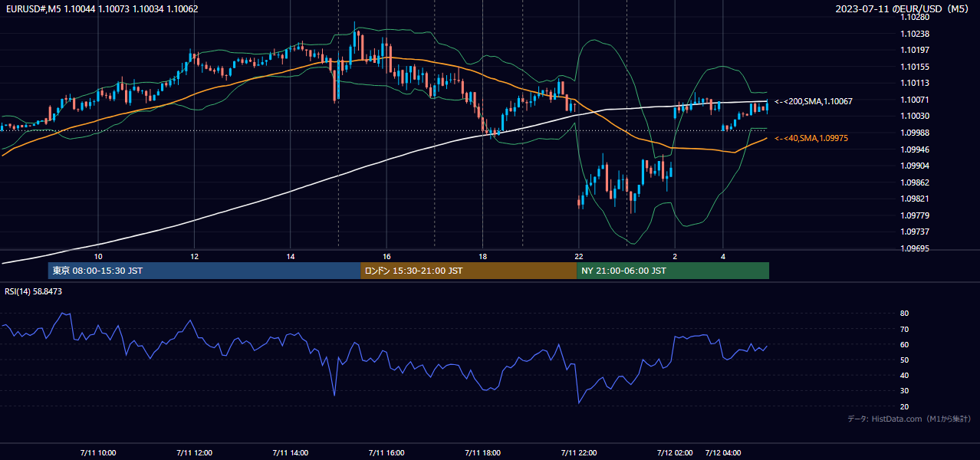
Task: Select the 200 SMA 1.10067 label
Action: tap(814, 101)
